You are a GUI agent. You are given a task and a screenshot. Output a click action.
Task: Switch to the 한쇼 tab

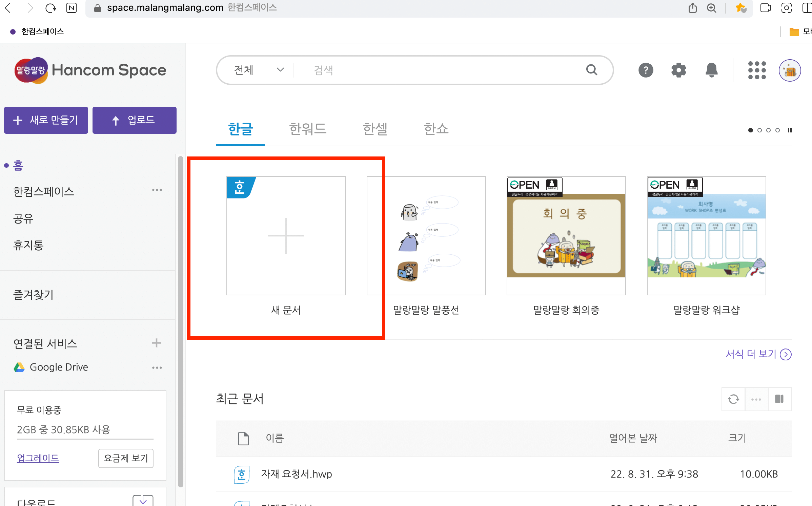click(436, 129)
